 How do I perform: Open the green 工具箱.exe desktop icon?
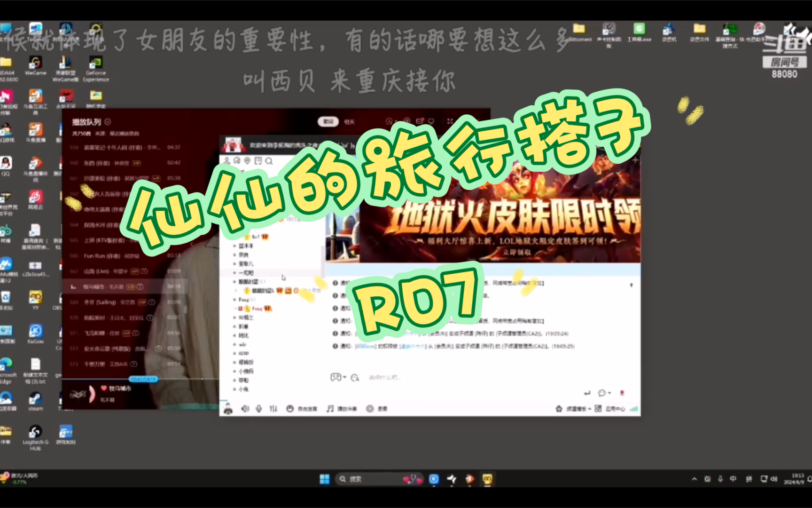639,33
